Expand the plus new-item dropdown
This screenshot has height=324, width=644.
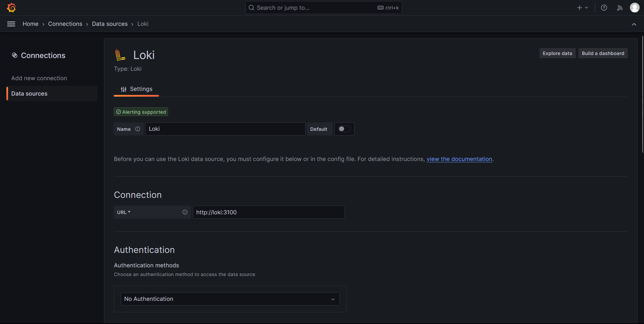click(x=582, y=8)
